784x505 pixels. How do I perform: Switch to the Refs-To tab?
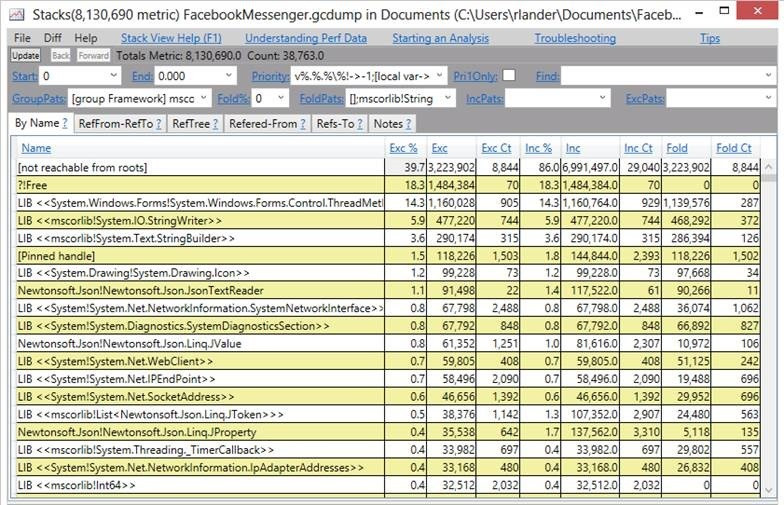click(x=340, y=124)
